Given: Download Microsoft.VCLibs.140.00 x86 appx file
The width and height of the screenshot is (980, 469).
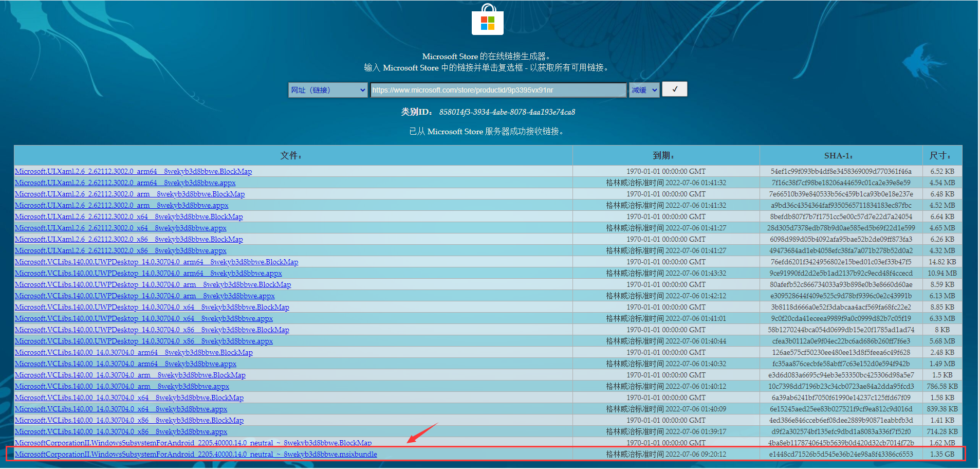Looking at the screenshot, I should point(121,431).
